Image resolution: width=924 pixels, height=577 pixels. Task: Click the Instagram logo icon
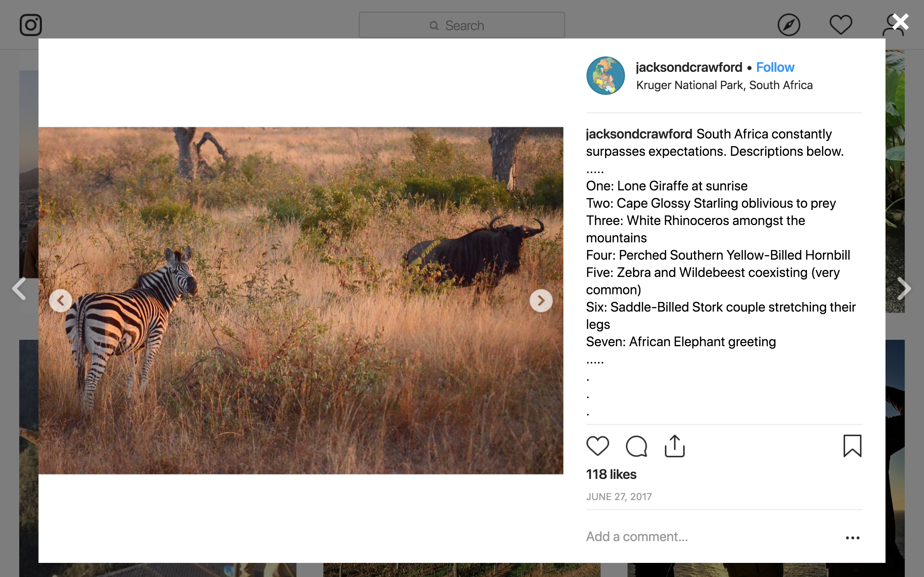(x=30, y=25)
